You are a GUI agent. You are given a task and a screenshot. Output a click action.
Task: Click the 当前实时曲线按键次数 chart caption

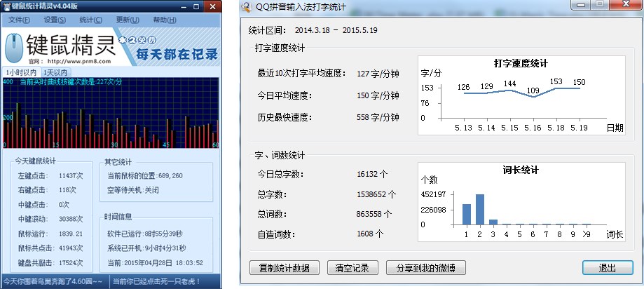click(71, 82)
